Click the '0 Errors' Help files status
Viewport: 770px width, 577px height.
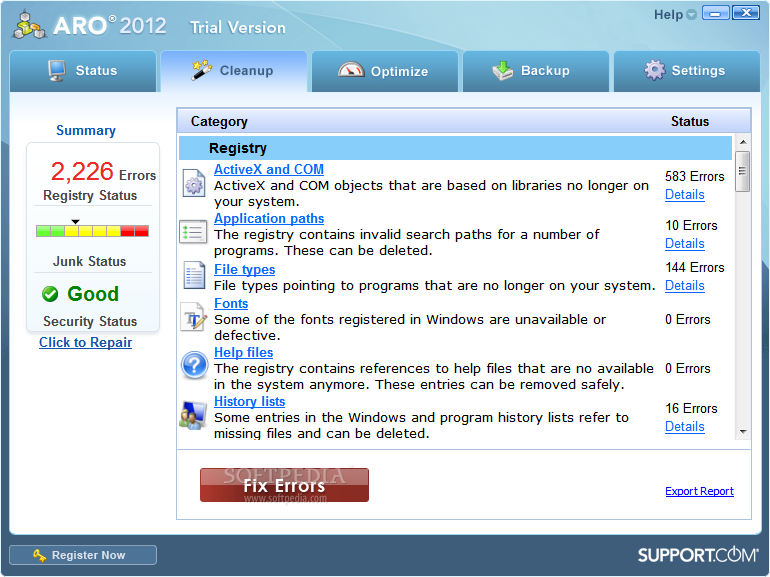click(688, 369)
